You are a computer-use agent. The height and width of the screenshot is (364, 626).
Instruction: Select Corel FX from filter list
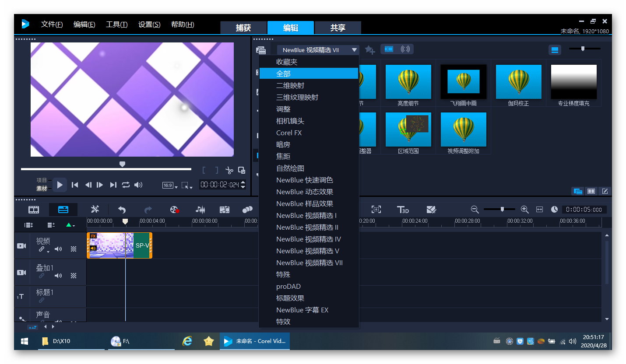click(289, 133)
